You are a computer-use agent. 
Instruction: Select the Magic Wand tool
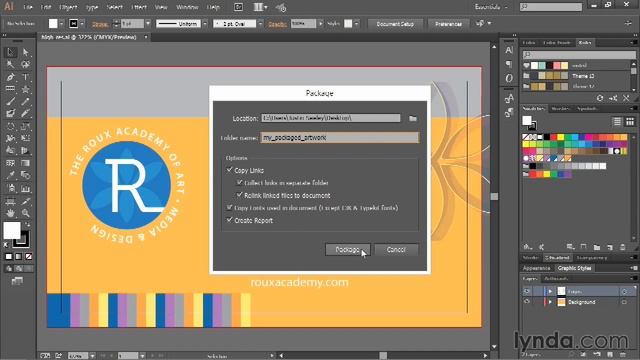point(11,64)
